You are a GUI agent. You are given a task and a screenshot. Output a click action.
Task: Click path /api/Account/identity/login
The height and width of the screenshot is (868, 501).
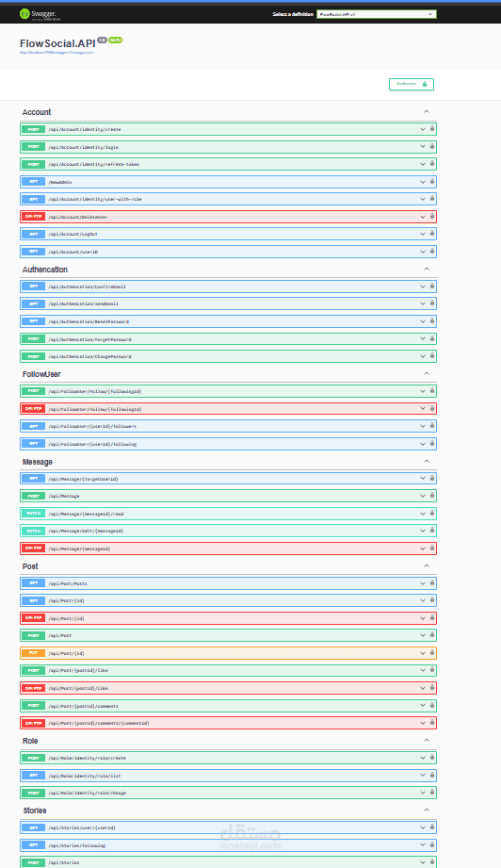pyautogui.click(x=83, y=147)
